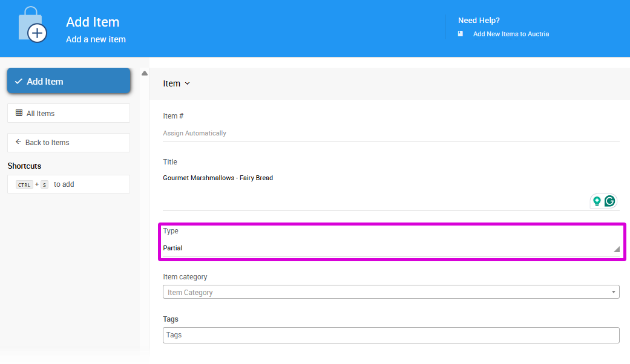Open the Grammarly G icon in Title field
The height and width of the screenshot is (364, 630).
coord(610,201)
